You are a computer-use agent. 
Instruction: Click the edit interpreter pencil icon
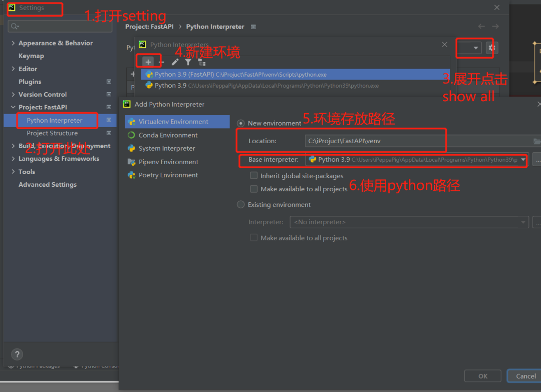point(175,62)
